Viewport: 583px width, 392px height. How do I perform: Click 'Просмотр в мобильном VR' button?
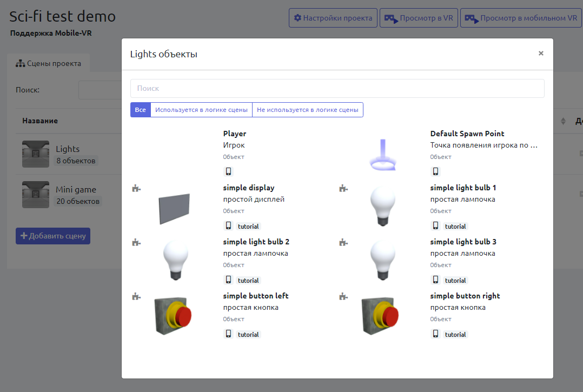tap(521, 18)
